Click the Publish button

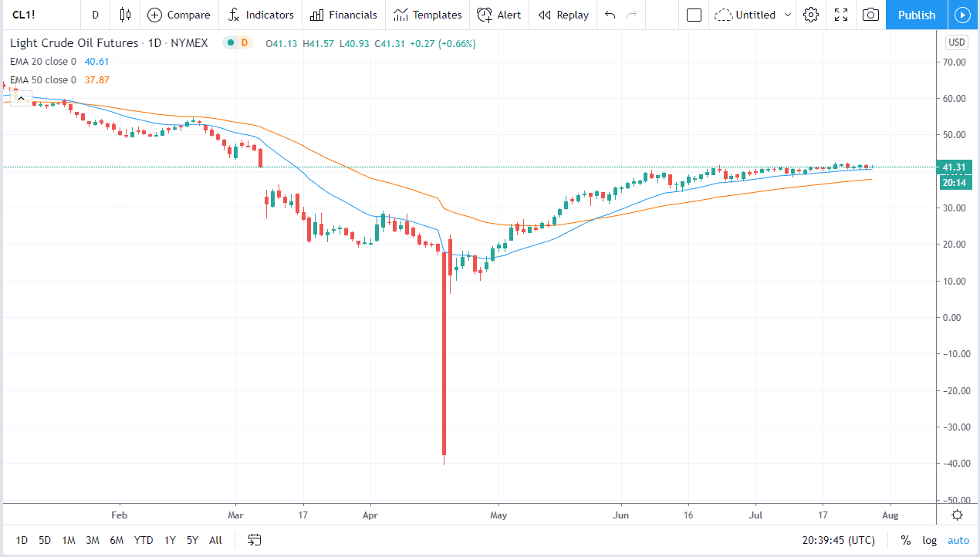tap(917, 15)
